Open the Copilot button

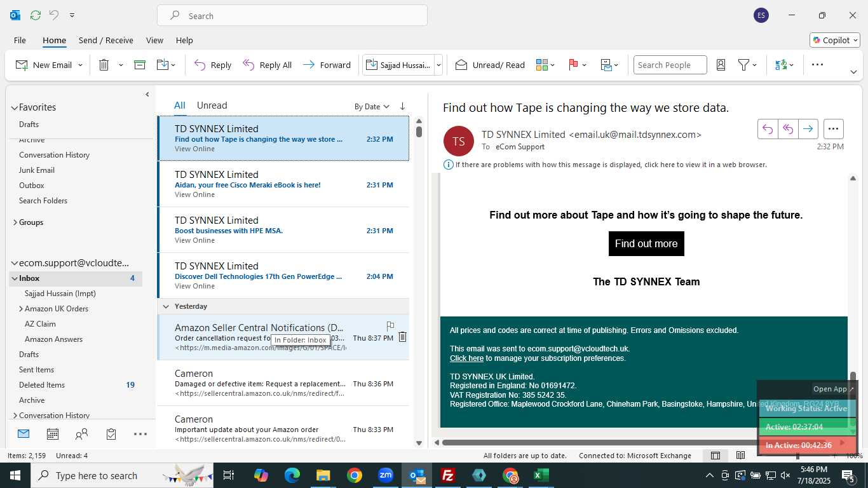(x=834, y=40)
